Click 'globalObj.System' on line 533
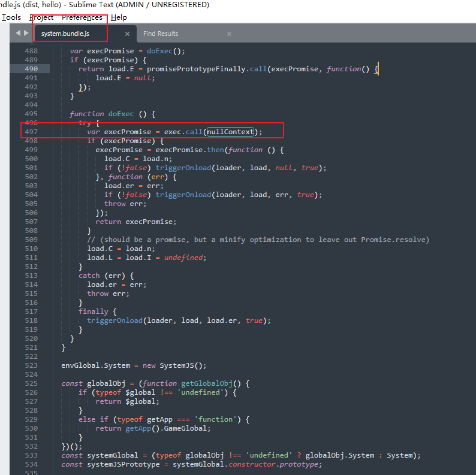 (x=340, y=455)
